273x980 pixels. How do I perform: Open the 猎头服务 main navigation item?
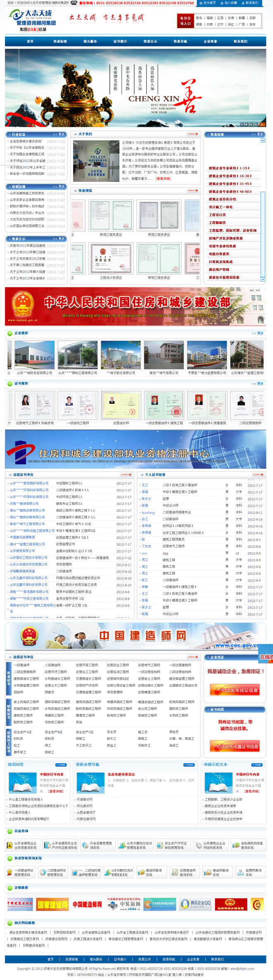tap(90, 41)
